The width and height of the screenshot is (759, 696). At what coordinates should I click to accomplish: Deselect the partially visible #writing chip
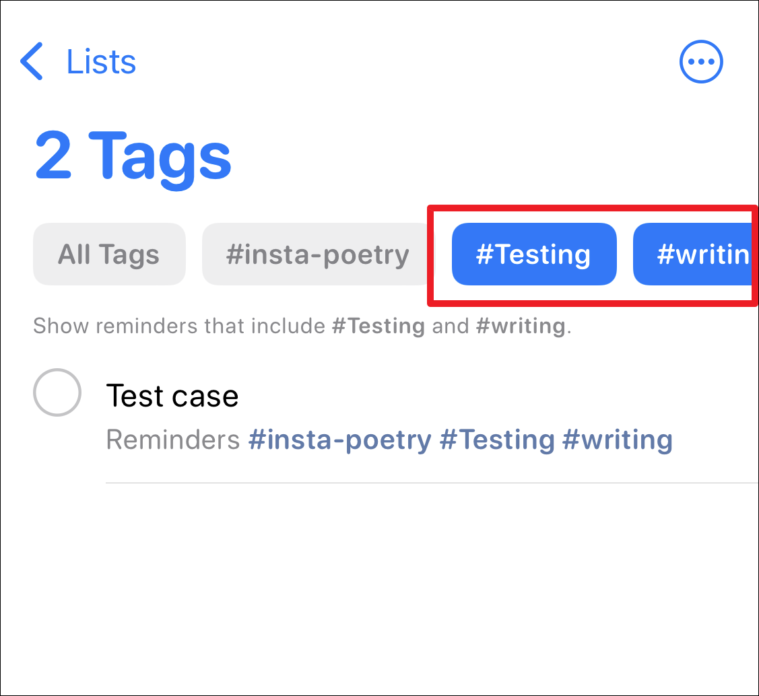(695, 254)
